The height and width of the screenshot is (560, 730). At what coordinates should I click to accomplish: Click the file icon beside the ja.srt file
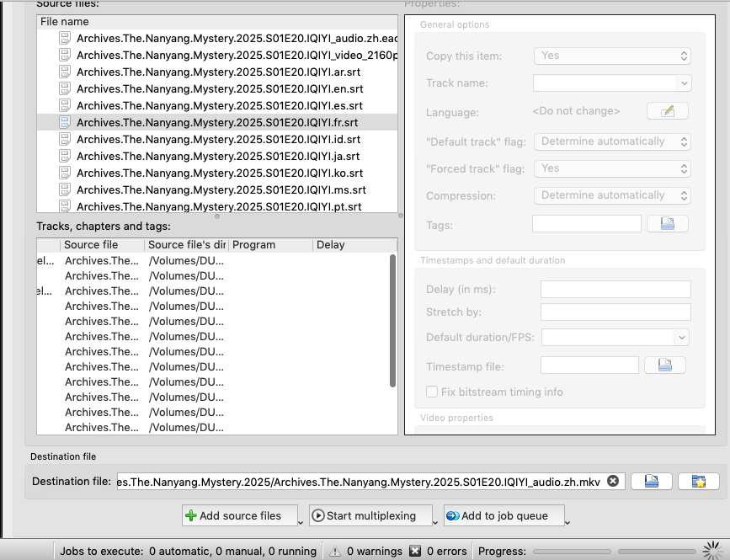click(65, 156)
